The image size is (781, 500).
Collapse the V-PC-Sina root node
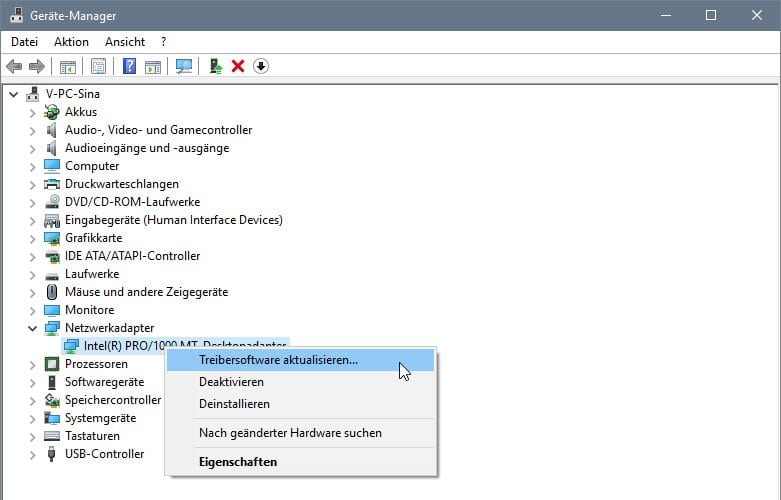tap(13, 94)
